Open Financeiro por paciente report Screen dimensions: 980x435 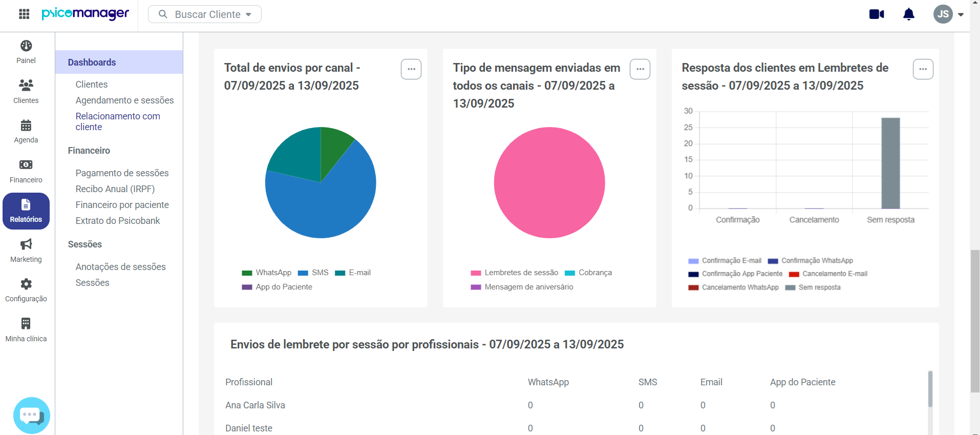pos(122,204)
